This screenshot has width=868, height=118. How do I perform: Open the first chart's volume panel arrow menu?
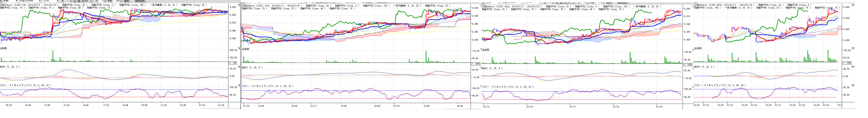coord(239,48)
